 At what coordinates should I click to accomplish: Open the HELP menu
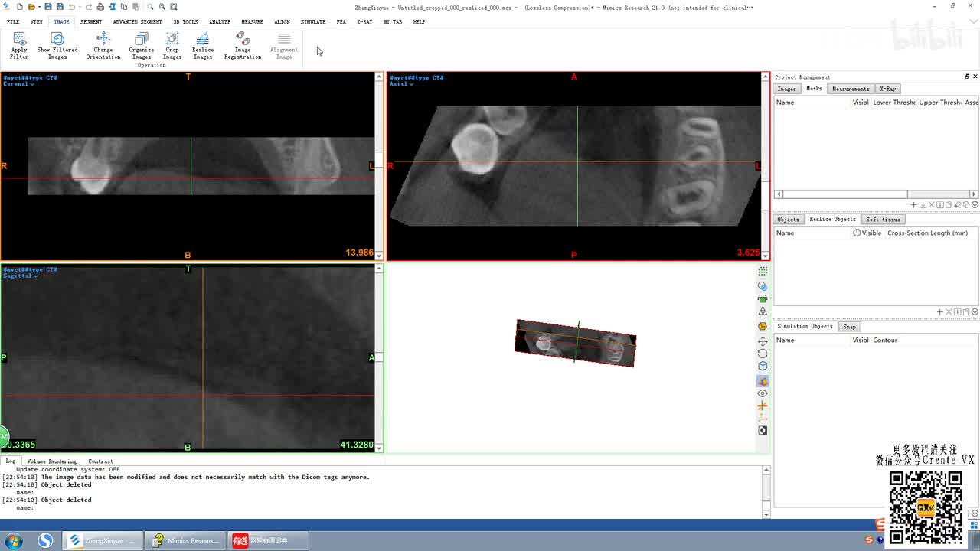click(x=419, y=22)
